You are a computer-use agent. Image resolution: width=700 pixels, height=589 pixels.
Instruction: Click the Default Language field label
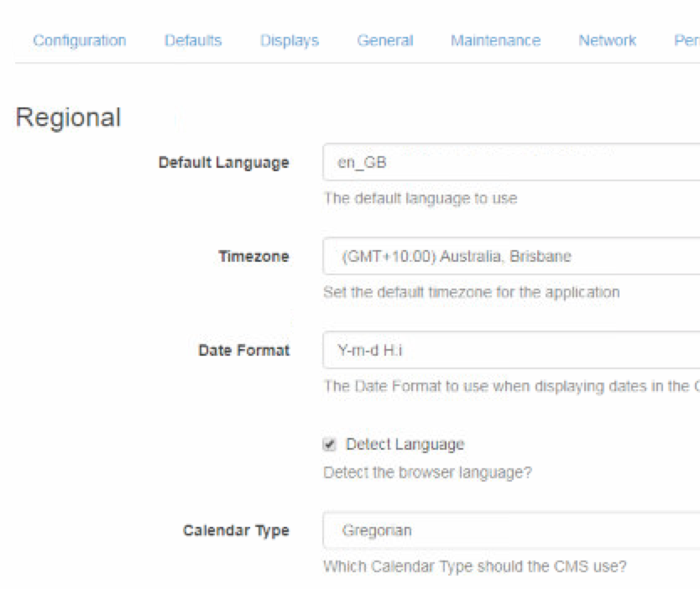click(x=223, y=163)
